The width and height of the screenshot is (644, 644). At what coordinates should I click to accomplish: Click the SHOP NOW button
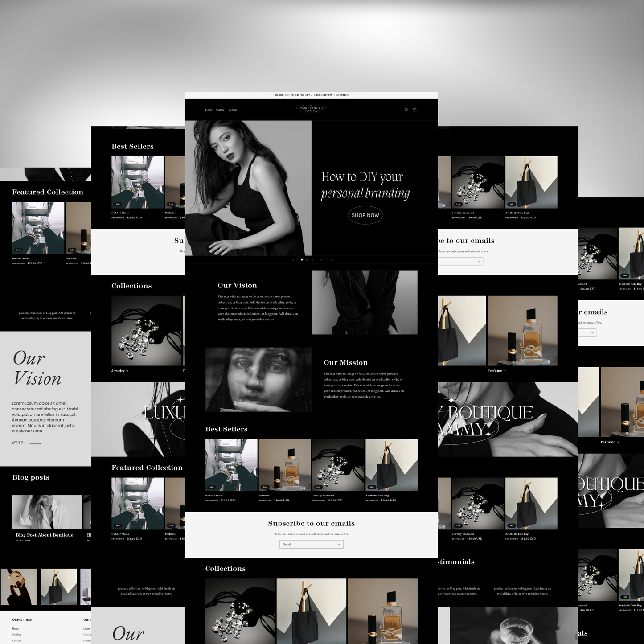click(x=365, y=215)
